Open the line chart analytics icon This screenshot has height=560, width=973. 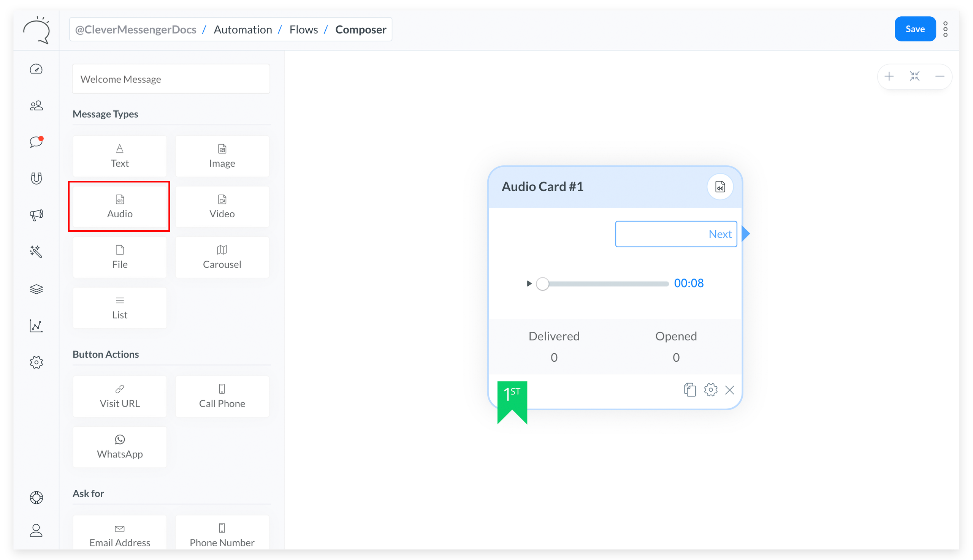coord(36,326)
